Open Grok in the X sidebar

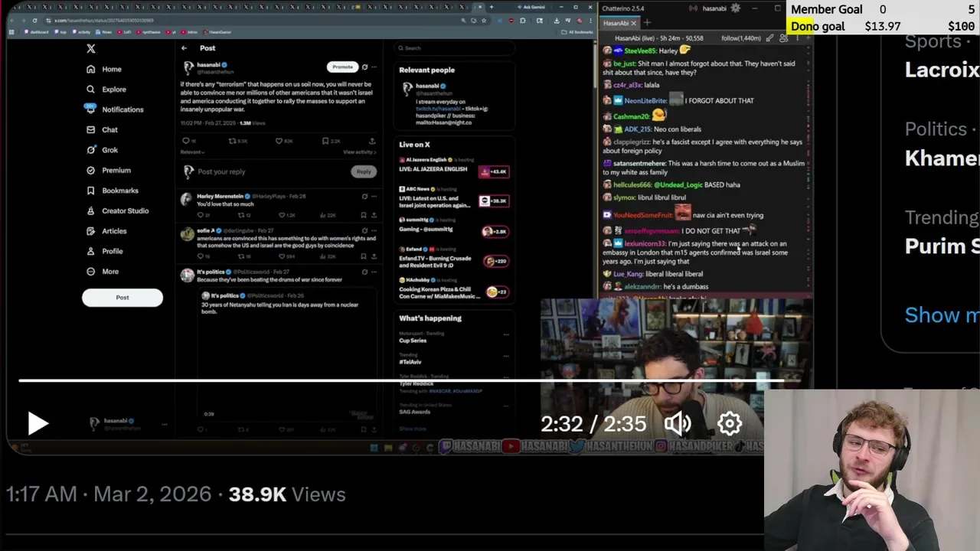103,150
